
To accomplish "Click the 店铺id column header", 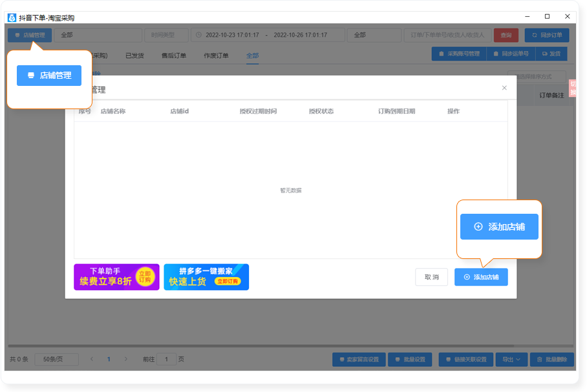I will pyautogui.click(x=179, y=112).
